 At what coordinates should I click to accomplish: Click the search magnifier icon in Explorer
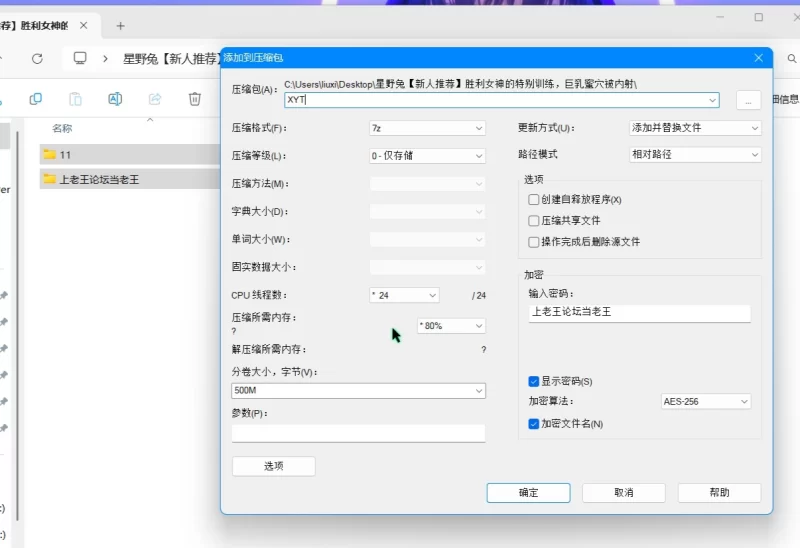792,59
